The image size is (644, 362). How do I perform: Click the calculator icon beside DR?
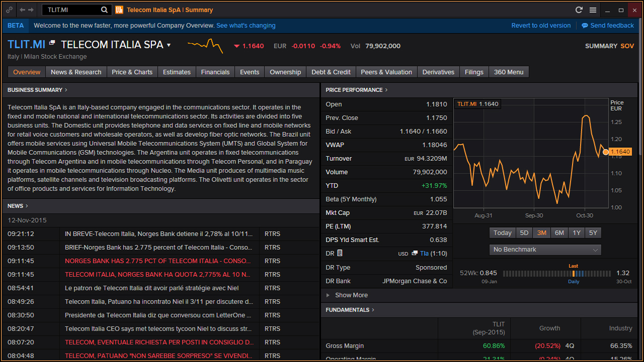click(x=340, y=253)
